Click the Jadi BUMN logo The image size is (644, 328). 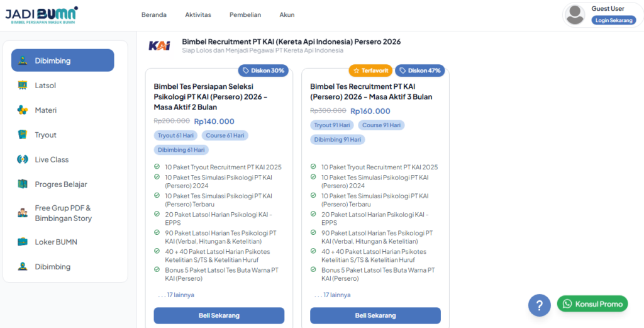pos(42,15)
